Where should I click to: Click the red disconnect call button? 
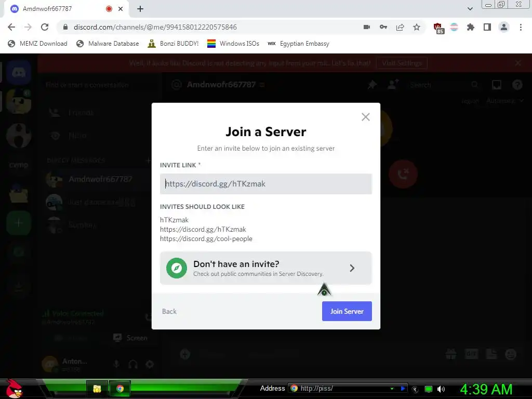tap(403, 174)
